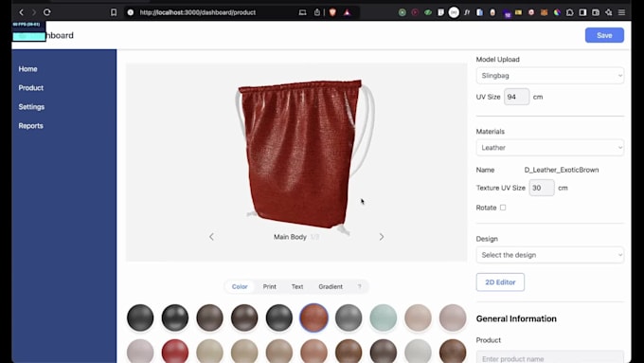Show next model part with right chevron
Image resolution: width=644 pixels, height=363 pixels.
click(x=382, y=237)
